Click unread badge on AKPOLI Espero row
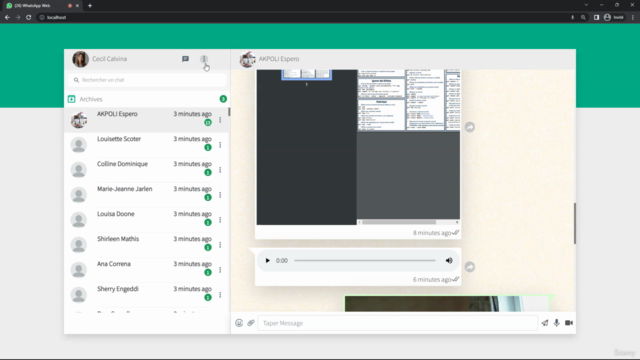 [208, 122]
